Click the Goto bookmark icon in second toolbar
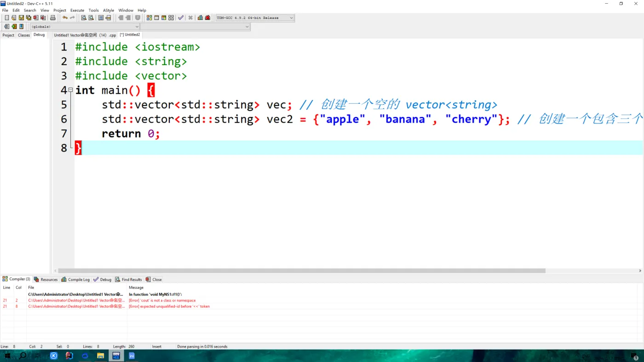This screenshot has height=362, width=644. pos(21,27)
